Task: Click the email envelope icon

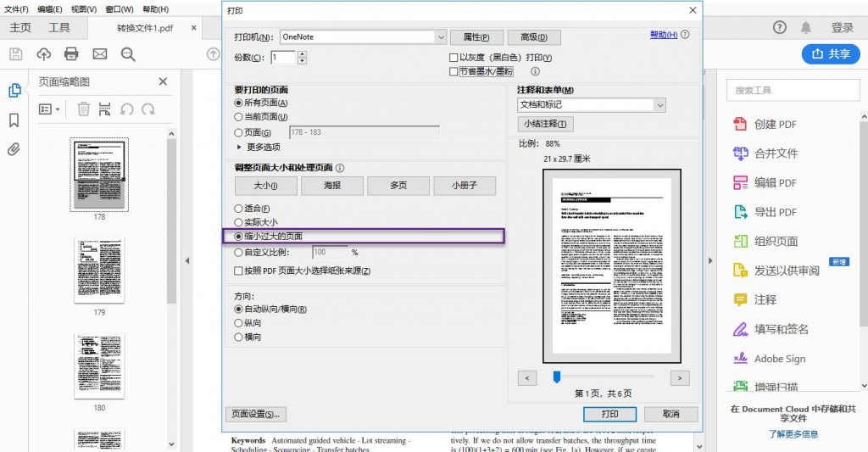Action: (100, 53)
